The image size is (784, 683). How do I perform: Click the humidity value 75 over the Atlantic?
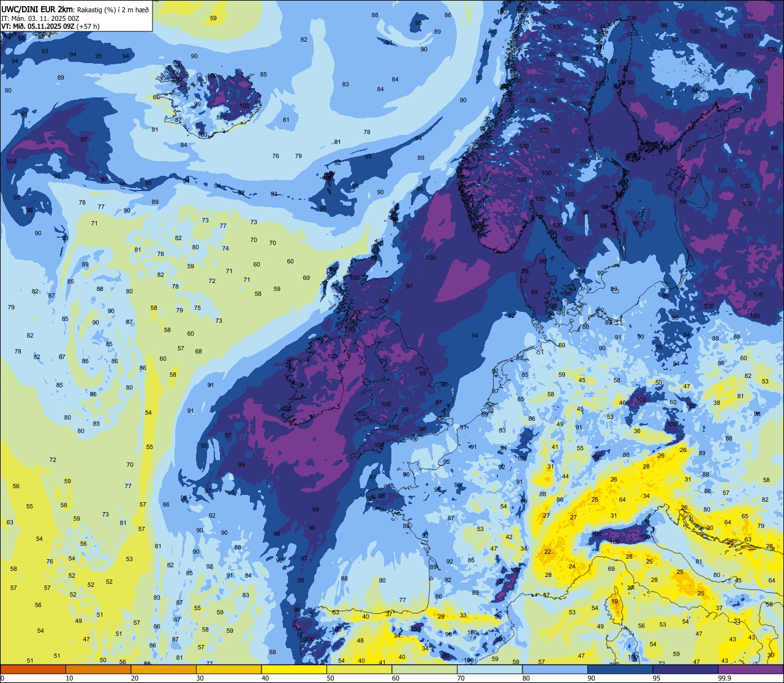tap(197, 308)
